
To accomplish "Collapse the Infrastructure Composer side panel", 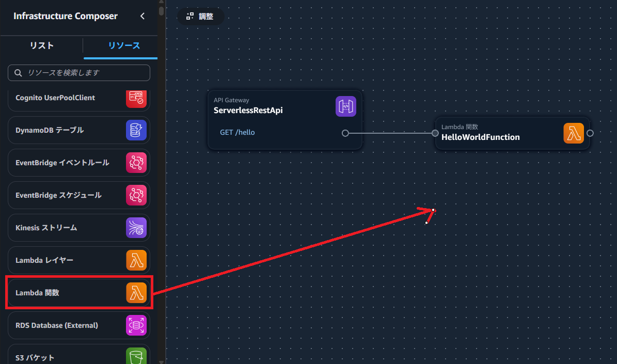I will click(x=143, y=16).
